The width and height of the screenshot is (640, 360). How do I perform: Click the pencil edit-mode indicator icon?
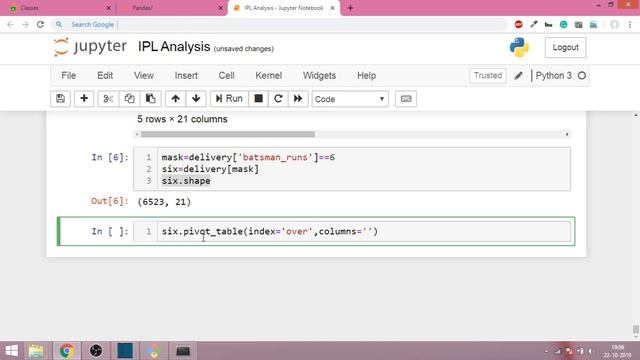(x=518, y=76)
